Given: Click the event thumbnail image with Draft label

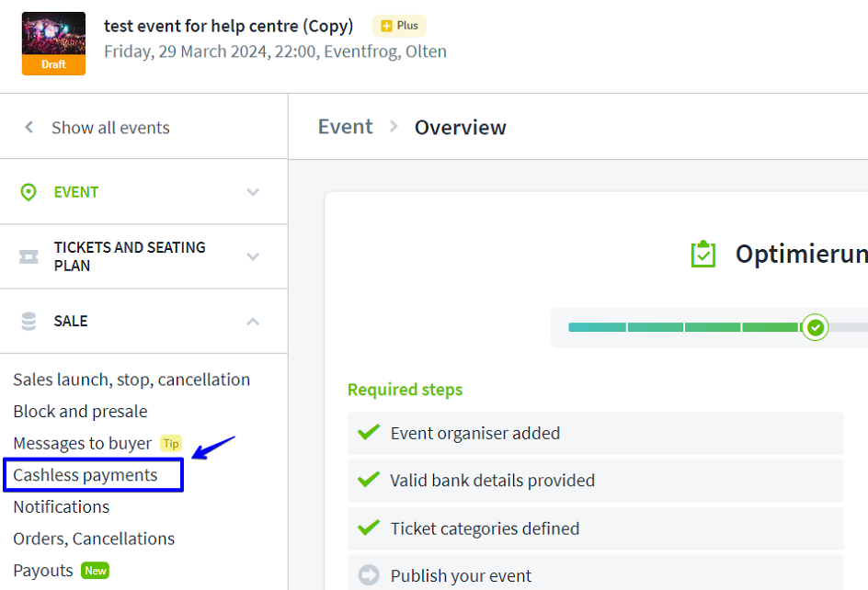Looking at the screenshot, I should click(53, 43).
